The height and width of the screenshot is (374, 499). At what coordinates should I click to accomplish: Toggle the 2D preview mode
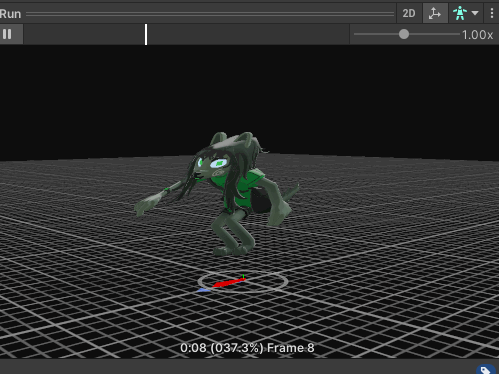point(409,13)
